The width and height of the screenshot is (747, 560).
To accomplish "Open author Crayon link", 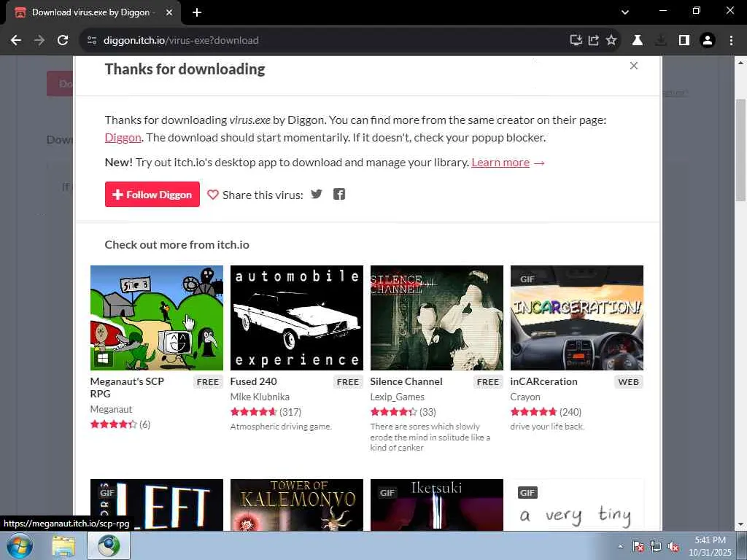I will [x=525, y=397].
